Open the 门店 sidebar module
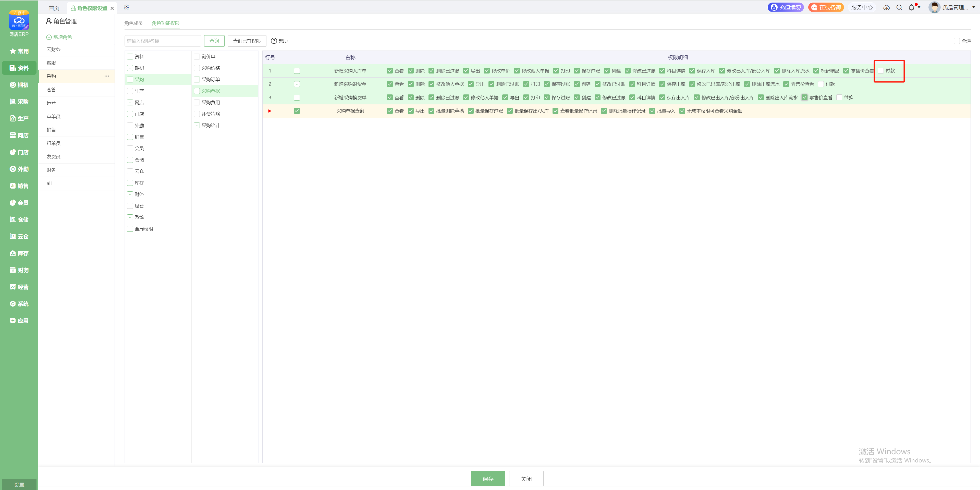This screenshot has height=490, width=980. click(19, 152)
